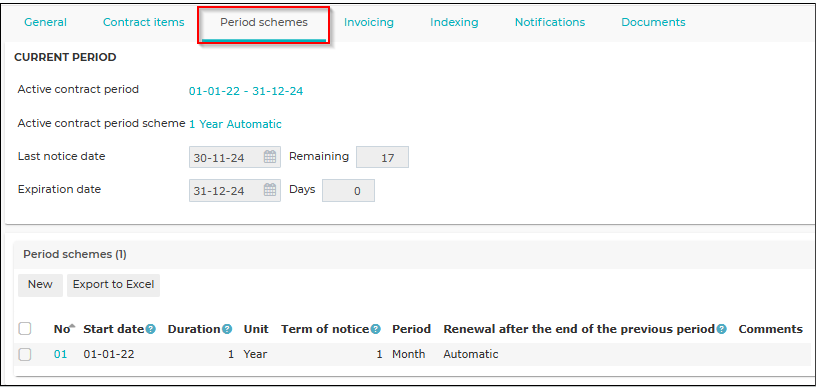The width and height of the screenshot is (816, 388).
Task: Open the 1 Year Automatic scheme link
Action: [x=235, y=124]
